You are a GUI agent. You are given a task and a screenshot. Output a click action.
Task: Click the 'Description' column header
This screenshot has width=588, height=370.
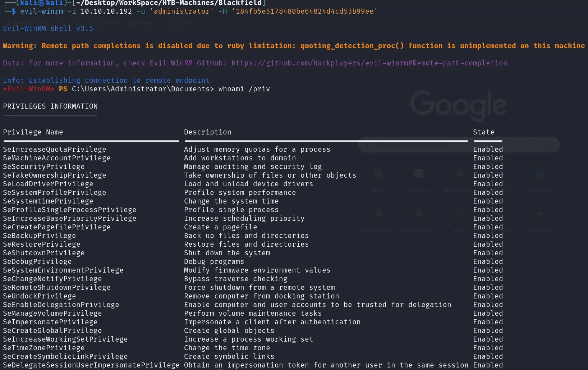point(207,132)
